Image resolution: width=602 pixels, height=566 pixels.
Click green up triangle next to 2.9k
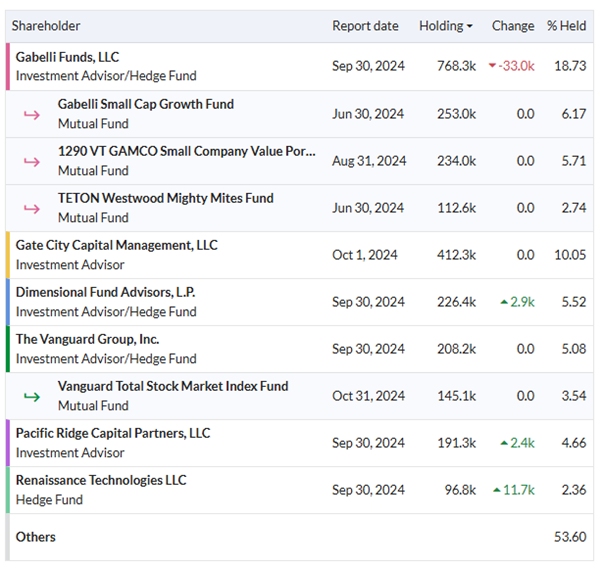click(504, 302)
